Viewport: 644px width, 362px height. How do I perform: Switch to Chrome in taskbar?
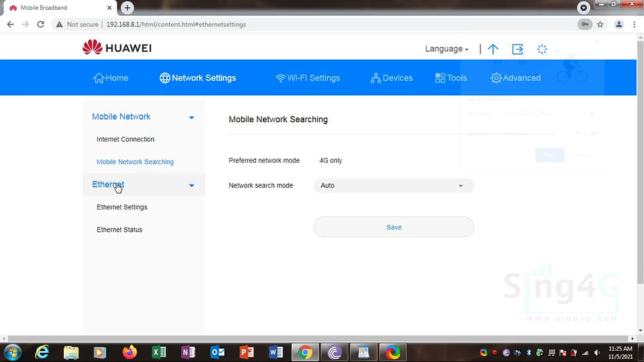tap(305, 352)
